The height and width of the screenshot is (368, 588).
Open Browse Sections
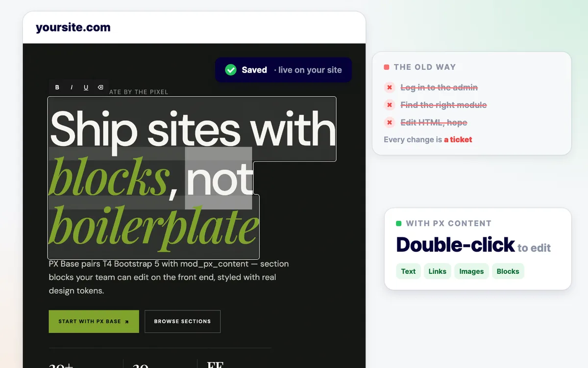click(x=182, y=321)
